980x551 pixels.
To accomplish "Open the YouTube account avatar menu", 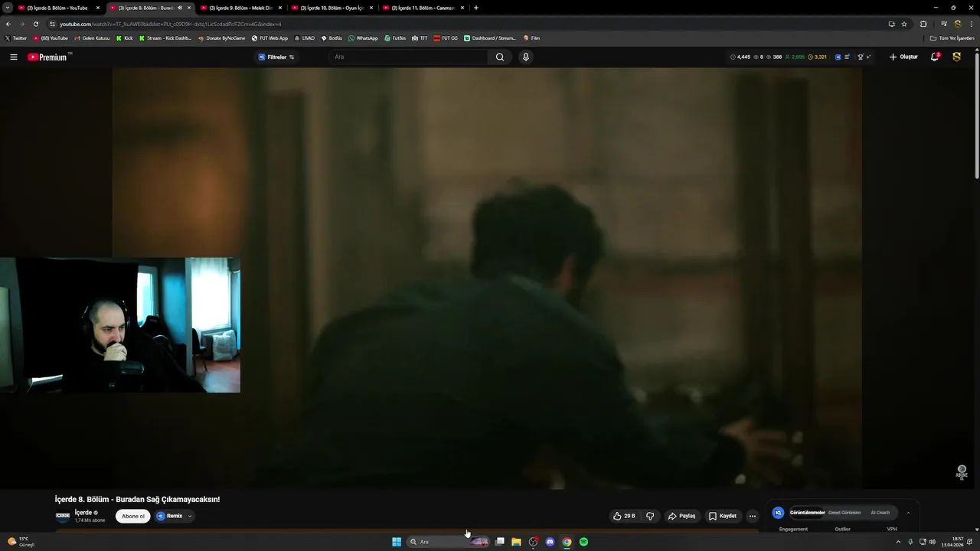I will coord(956,57).
